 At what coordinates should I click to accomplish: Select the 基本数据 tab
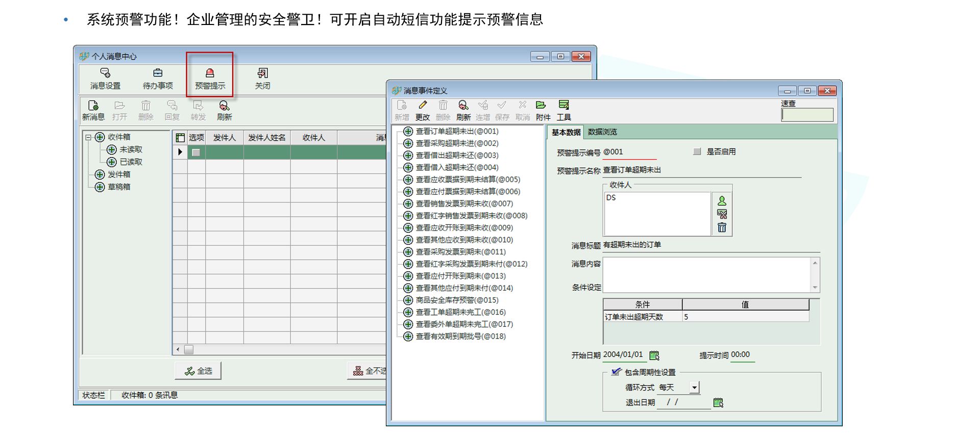[x=566, y=132]
